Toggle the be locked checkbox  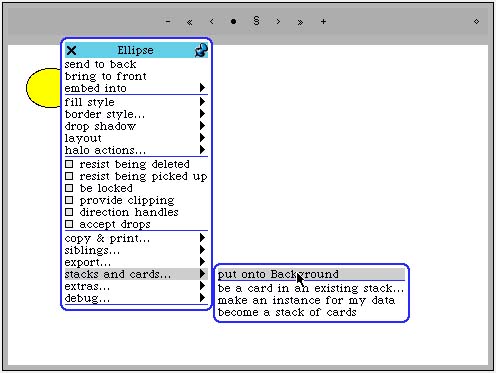click(x=69, y=188)
